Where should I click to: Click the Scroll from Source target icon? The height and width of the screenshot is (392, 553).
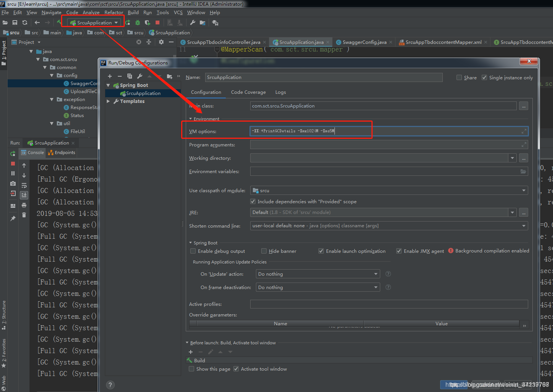click(x=139, y=42)
